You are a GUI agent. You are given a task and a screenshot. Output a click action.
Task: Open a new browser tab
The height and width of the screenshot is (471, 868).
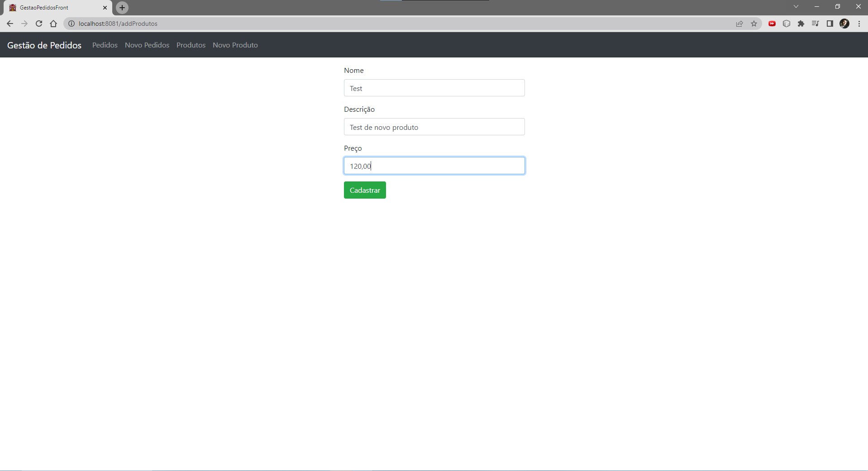coord(122,7)
